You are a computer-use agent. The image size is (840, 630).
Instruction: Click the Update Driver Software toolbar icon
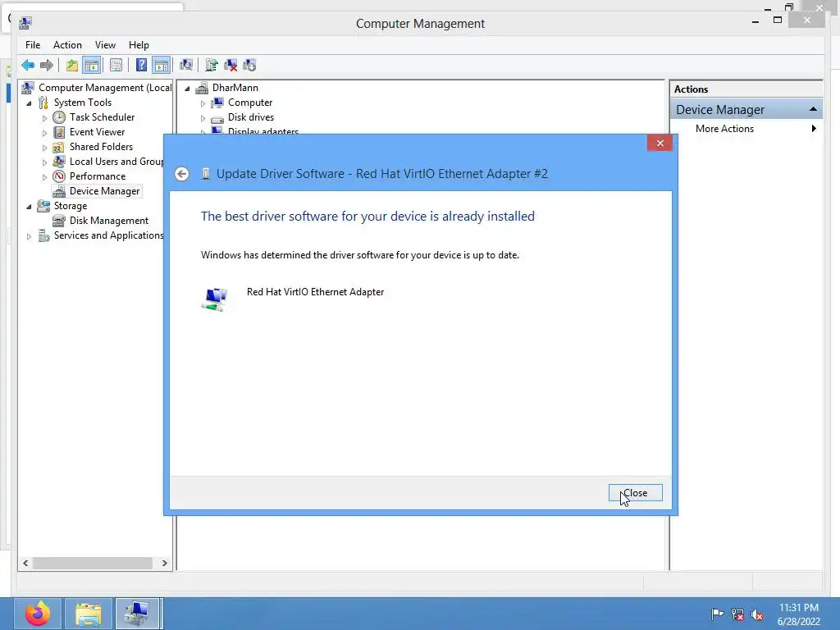coord(212,66)
